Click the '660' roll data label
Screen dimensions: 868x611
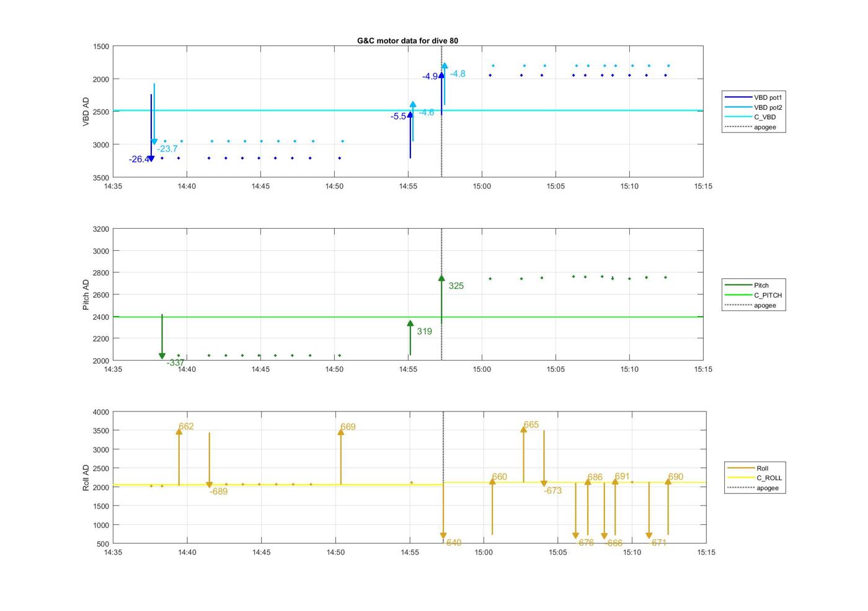coord(499,477)
